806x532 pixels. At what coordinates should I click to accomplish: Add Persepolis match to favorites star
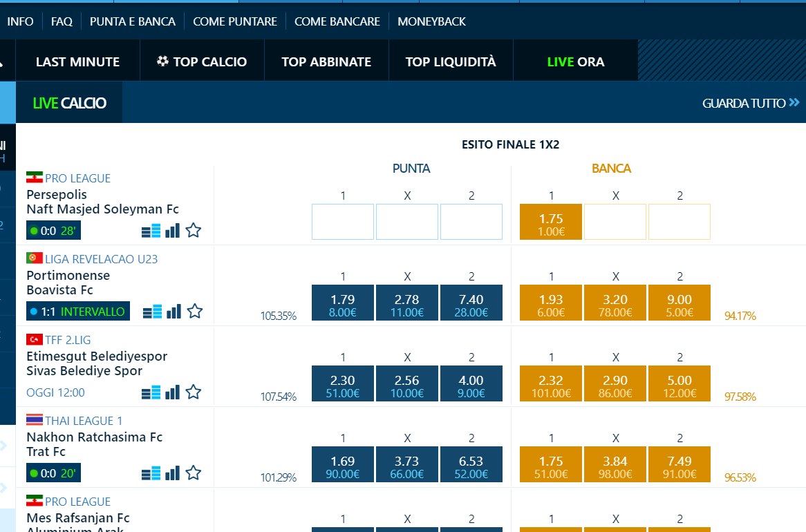194,230
